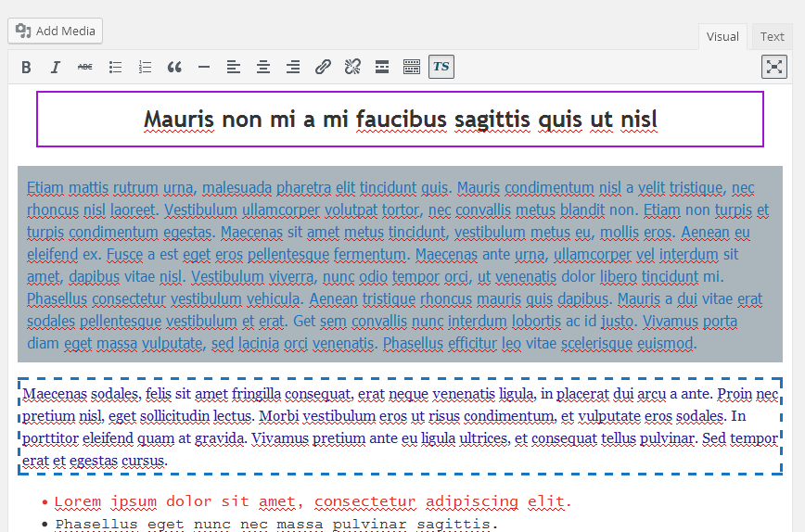Image resolution: width=805 pixels, height=532 pixels.
Task: Click the gray paragraph starting 'Etiam mattis rutrum'
Action: point(400,264)
